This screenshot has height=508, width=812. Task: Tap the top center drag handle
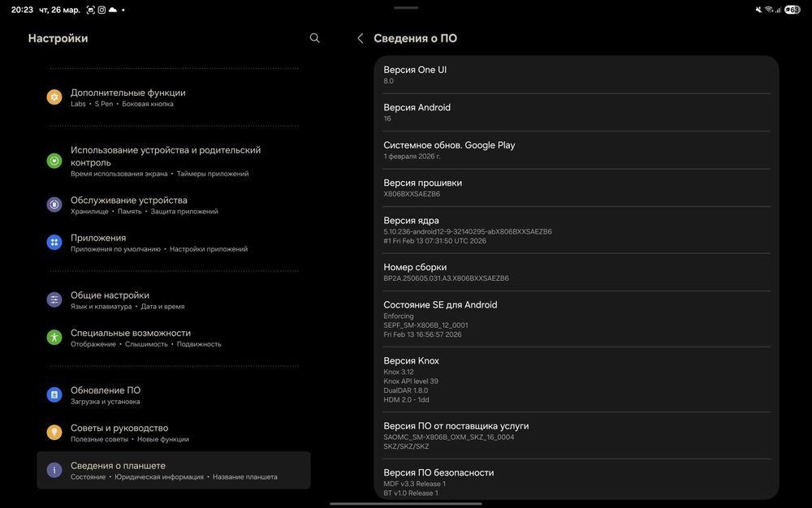[406, 7]
